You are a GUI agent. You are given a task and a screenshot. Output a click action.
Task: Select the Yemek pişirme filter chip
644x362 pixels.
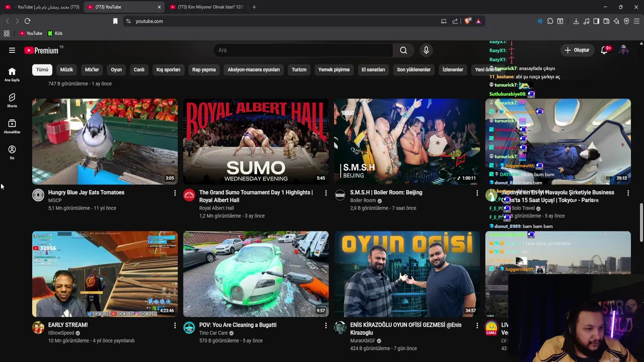tap(334, 70)
